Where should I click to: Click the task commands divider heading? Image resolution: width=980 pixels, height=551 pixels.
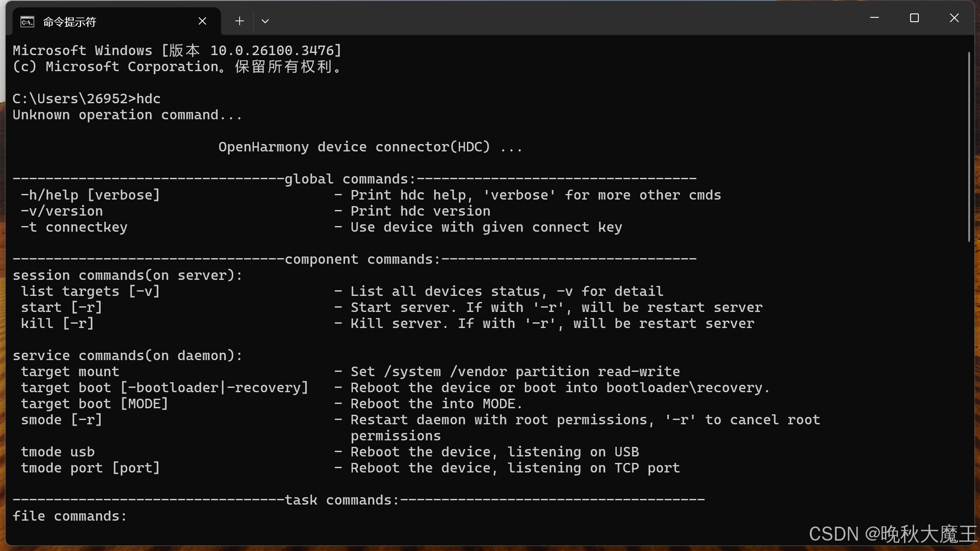click(342, 500)
